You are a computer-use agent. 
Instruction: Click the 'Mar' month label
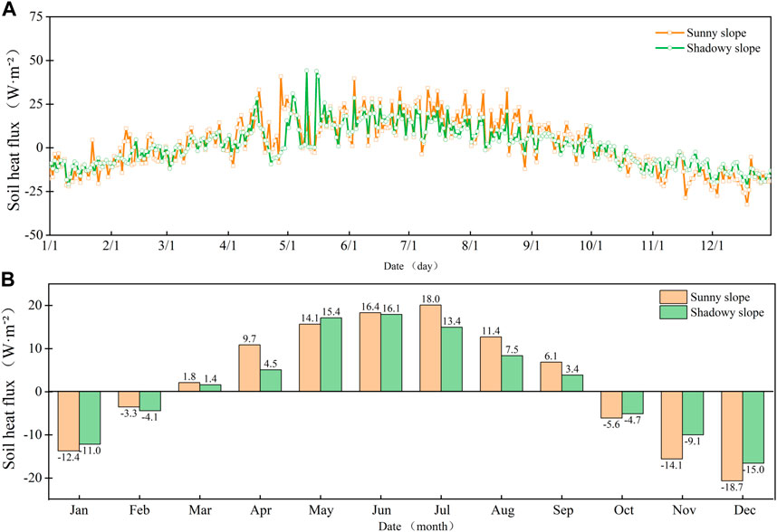pos(200,509)
